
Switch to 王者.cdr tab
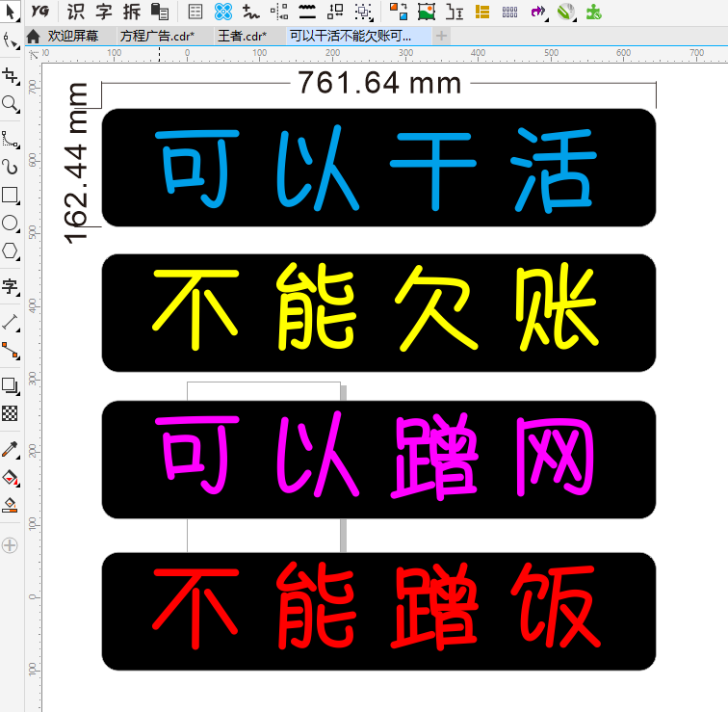pos(243,36)
